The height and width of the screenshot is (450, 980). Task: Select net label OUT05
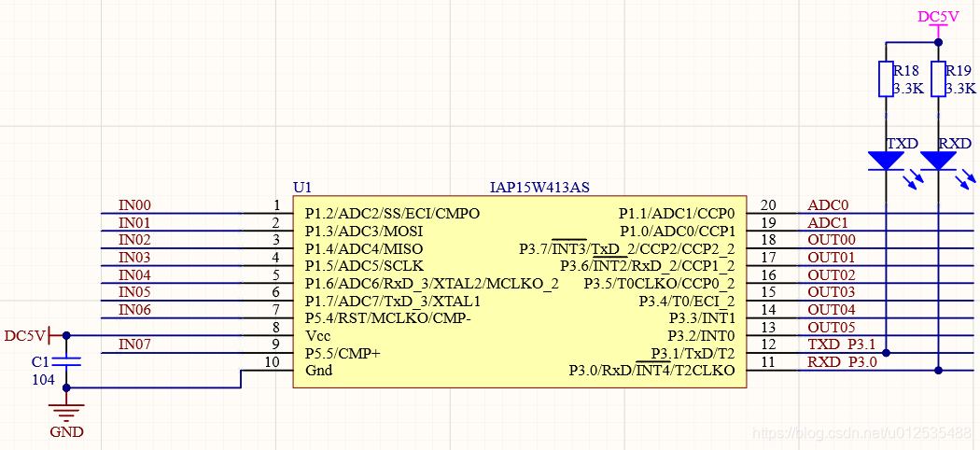tap(832, 327)
